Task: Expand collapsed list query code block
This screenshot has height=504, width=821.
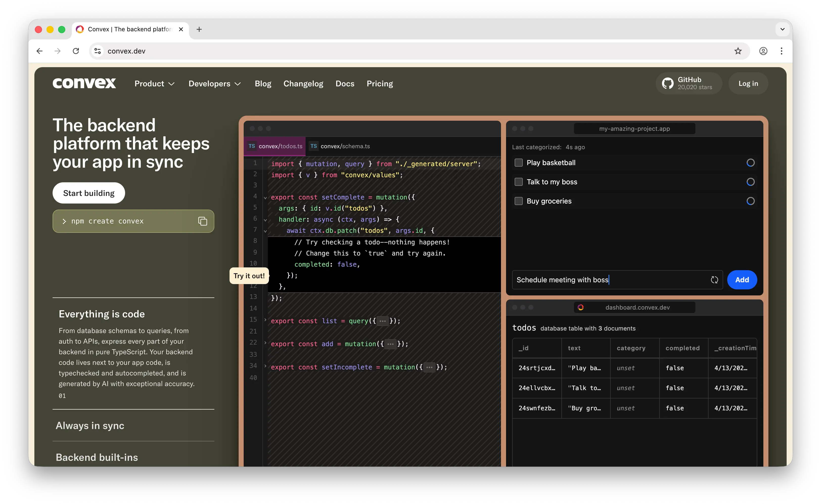Action: [383, 321]
